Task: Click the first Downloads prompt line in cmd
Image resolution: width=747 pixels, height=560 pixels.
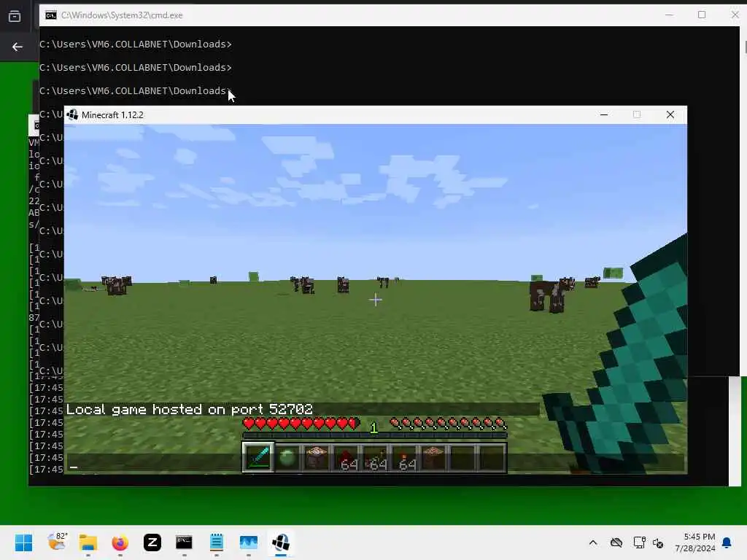Action: (135, 44)
